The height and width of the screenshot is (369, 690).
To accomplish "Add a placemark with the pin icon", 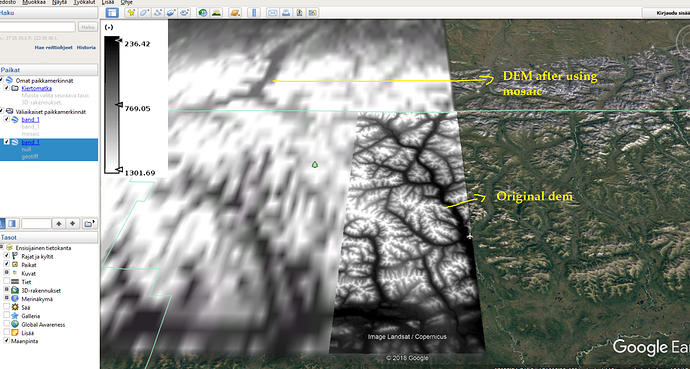I will click(131, 13).
